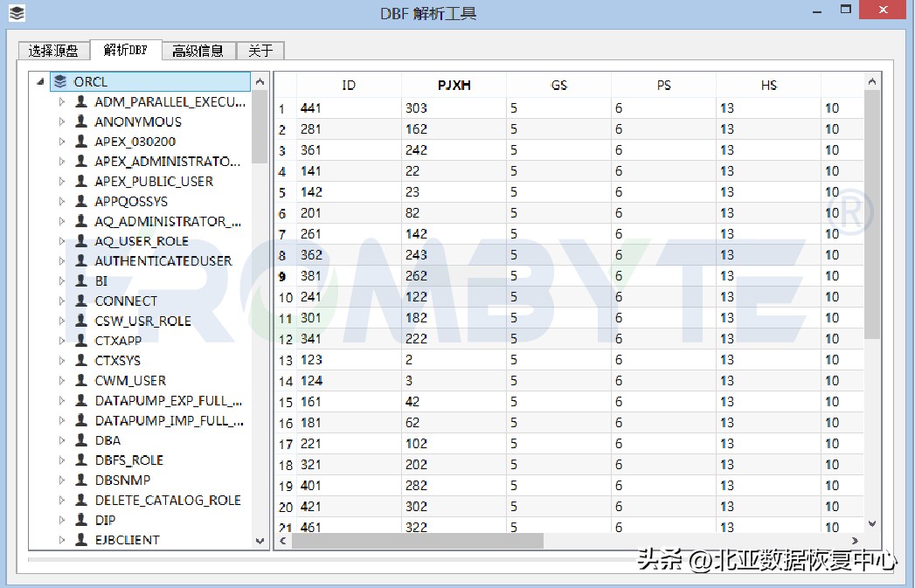Expand the DATAPUMP_EXP_FULL node
This screenshot has height=588, width=915.
(61, 400)
